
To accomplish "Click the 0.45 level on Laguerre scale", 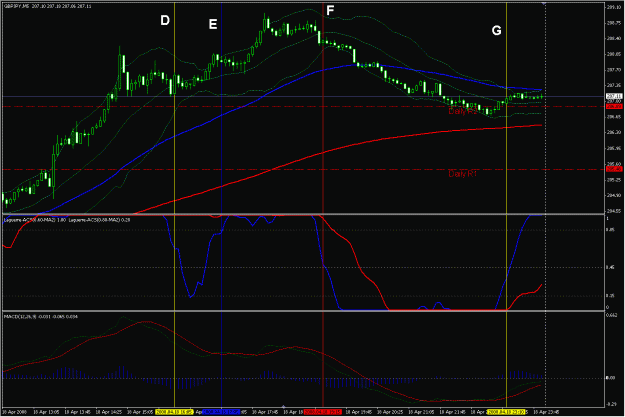I will click(610, 268).
